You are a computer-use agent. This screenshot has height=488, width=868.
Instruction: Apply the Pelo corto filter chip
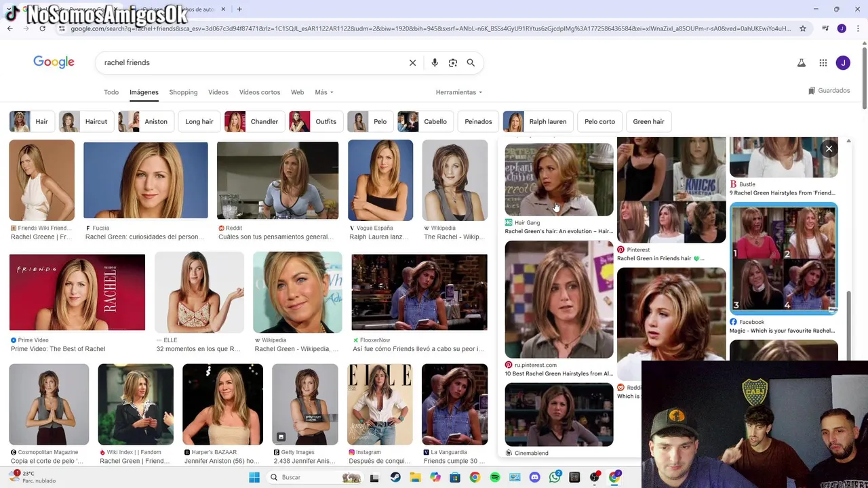click(599, 121)
